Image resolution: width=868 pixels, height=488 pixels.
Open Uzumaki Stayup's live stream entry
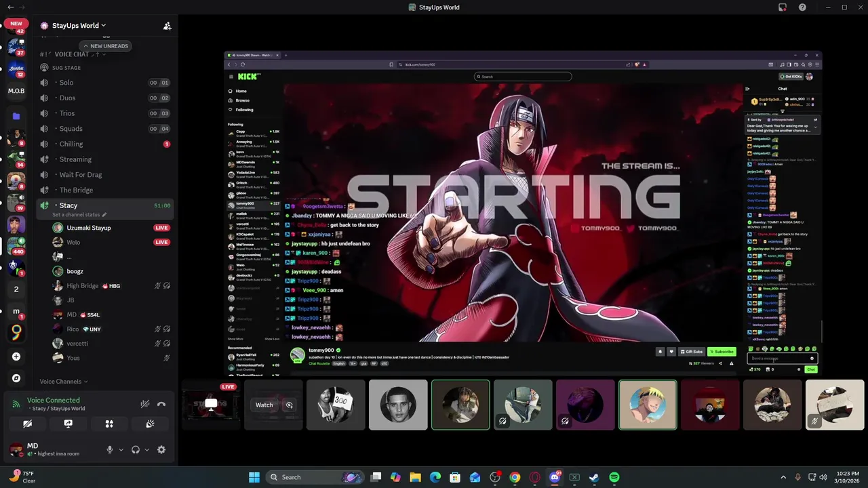tap(111, 228)
